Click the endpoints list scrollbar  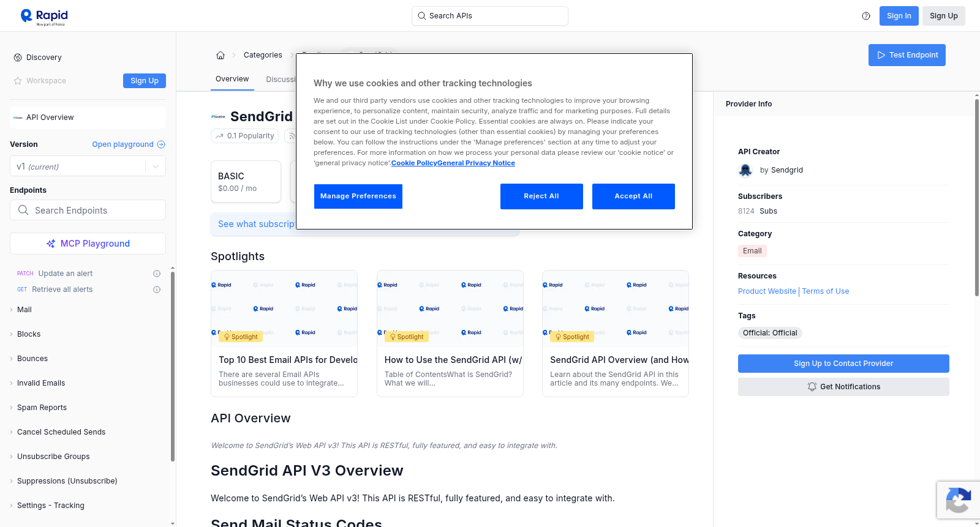click(x=173, y=366)
